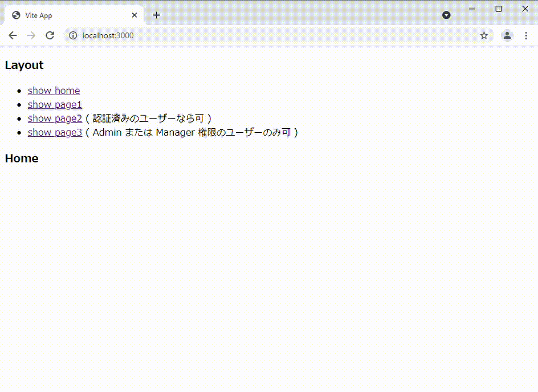Image resolution: width=538 pixels, height=392 pixels.
Task: Minimize the browser window
Action: [x=472, y=9]
